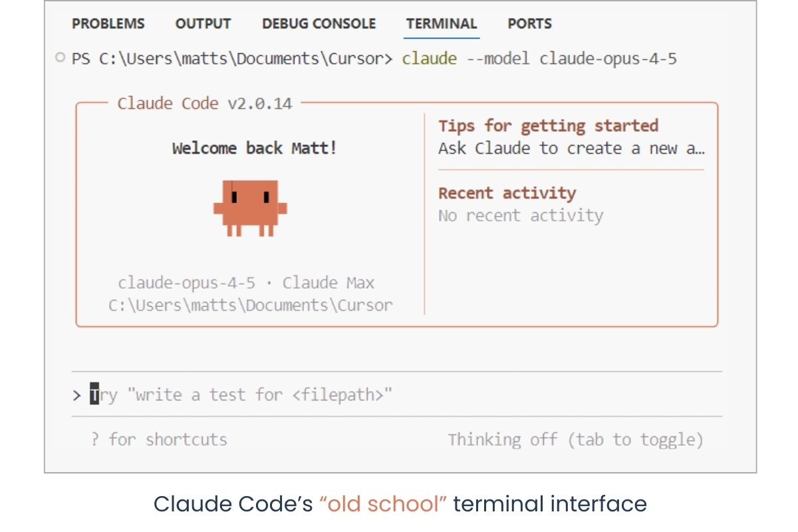The width and height of the screenshot is (798, 532).
Task: Click the "--model claude-opus-4-5" argument
Action: coord(571,59)
